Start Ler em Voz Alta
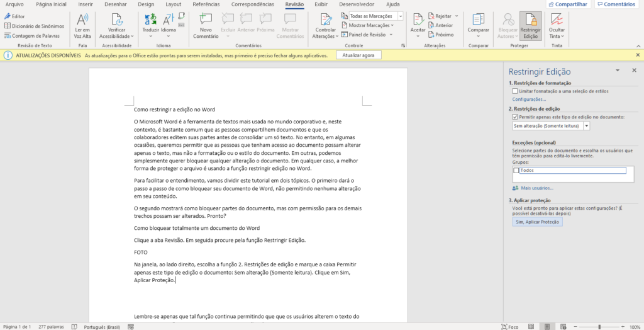The width and height of the screenshot is (644, 330). 82,26
